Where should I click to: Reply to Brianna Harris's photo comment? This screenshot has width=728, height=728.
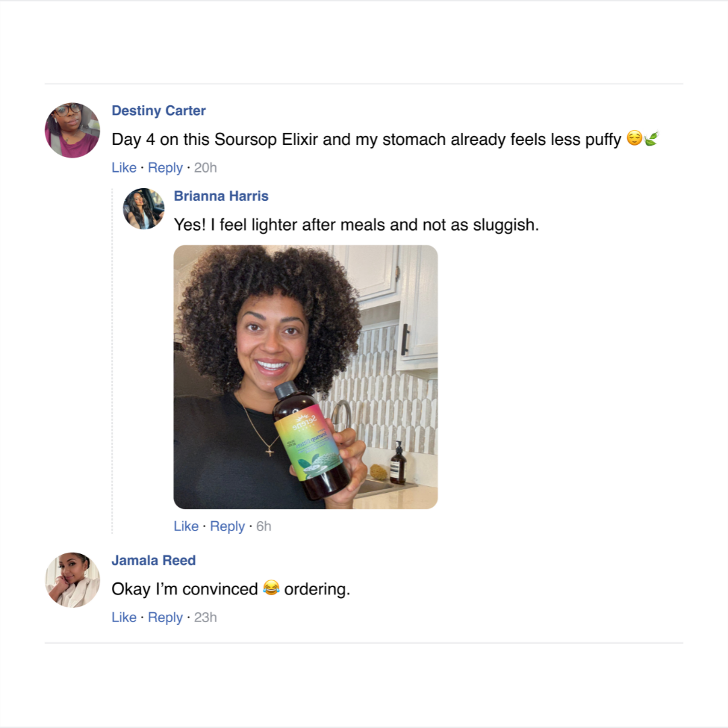pyautogui.click(x=227, y=526)
